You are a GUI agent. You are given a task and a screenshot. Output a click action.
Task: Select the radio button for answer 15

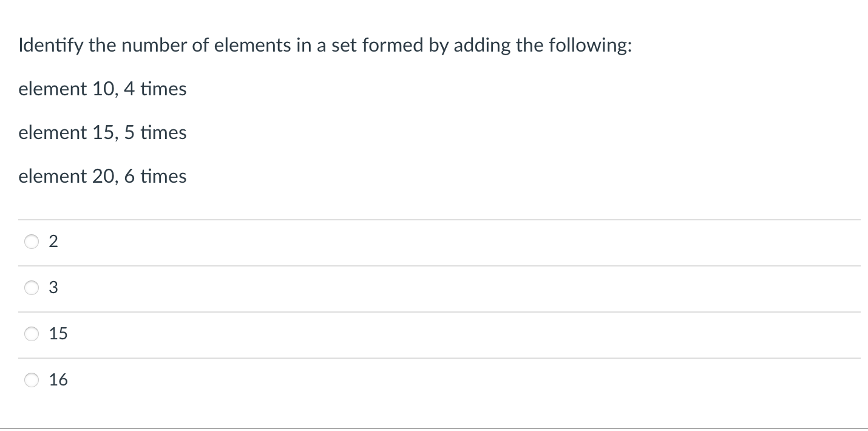click(x=32, y=334)
